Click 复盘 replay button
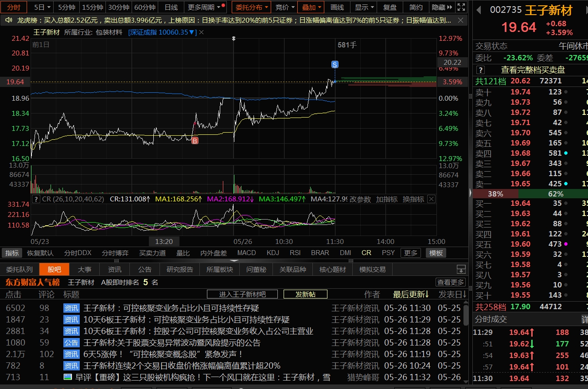The image size is (588, 389). (390, 7)
